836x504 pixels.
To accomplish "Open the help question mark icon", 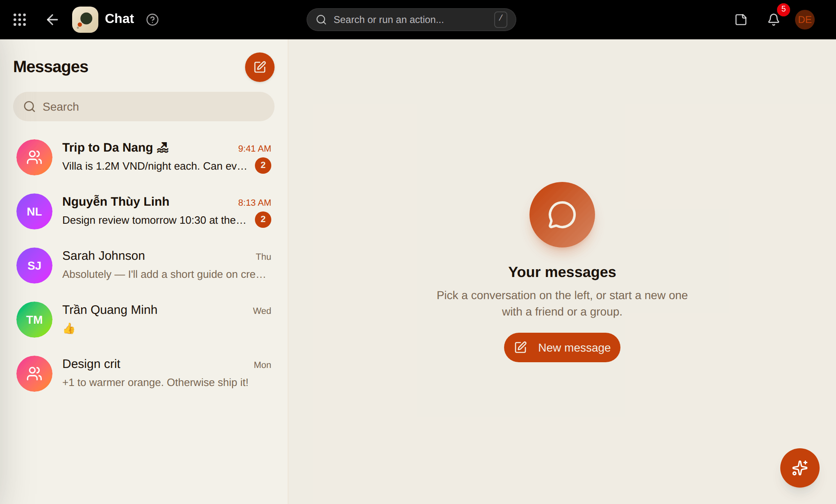I will point(152,20).
